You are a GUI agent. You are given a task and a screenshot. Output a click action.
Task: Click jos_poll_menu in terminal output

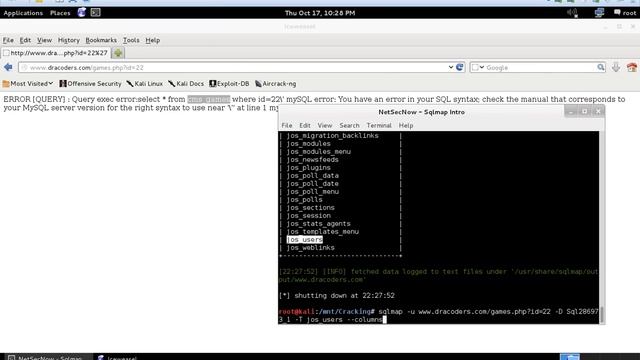[x=312, y=191]
